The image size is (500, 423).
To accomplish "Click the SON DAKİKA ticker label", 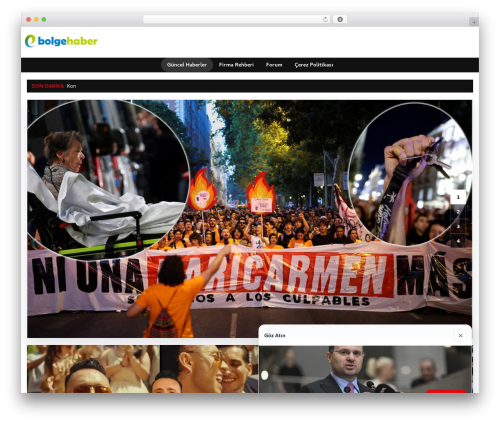I will pyautogui.click(x=48, y=86).
